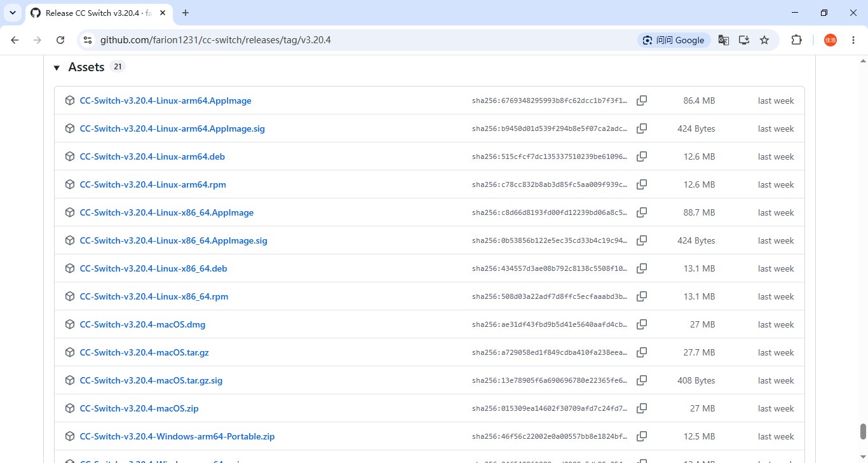View site information icon in address bar
868x463 pixels.
[88, 40]
